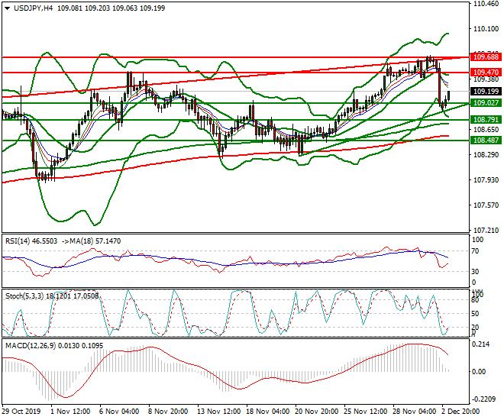Open the chart menu triangle beside USDJPY,H4
This screenshot has width=504, height=420.
8,8
